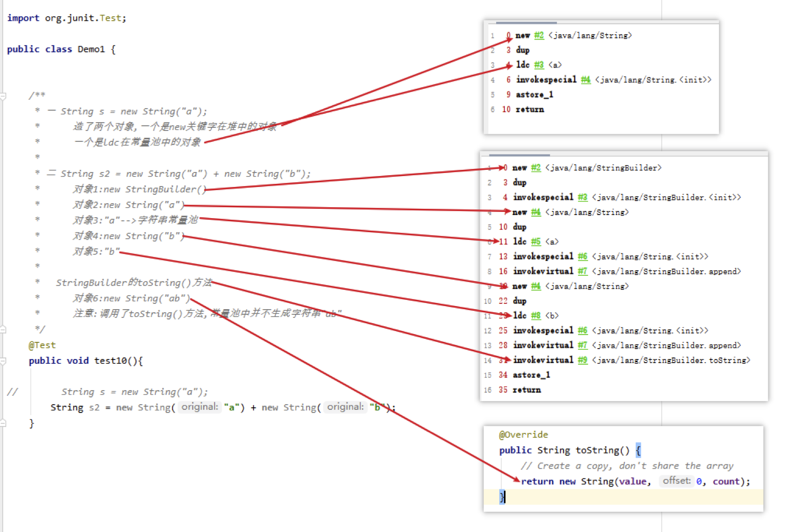The height and width of the screenshot is (532, 800).
Task: Click comment 'StringBuilder的toString()方法'
Action: (x=134, y=283)
